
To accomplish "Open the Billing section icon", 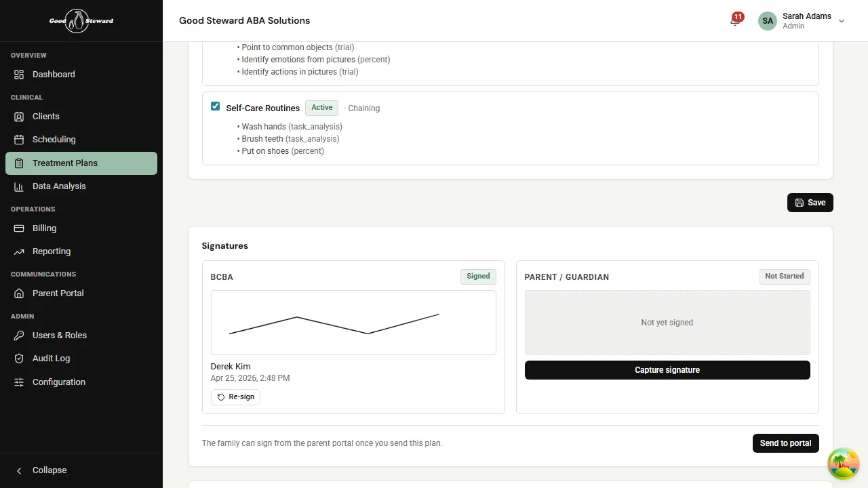I will coord(18,228).
